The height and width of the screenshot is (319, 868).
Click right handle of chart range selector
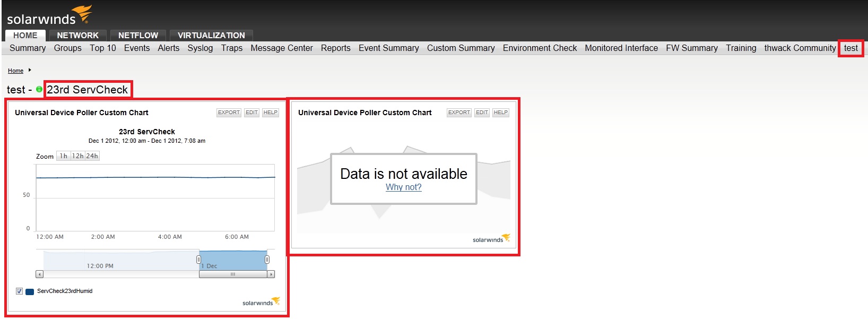[267, 260]
